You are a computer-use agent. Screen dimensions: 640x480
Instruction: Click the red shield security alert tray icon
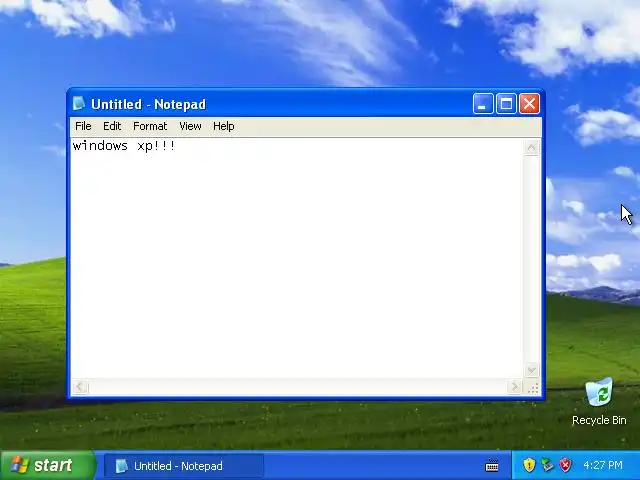(x=565, y=465)
